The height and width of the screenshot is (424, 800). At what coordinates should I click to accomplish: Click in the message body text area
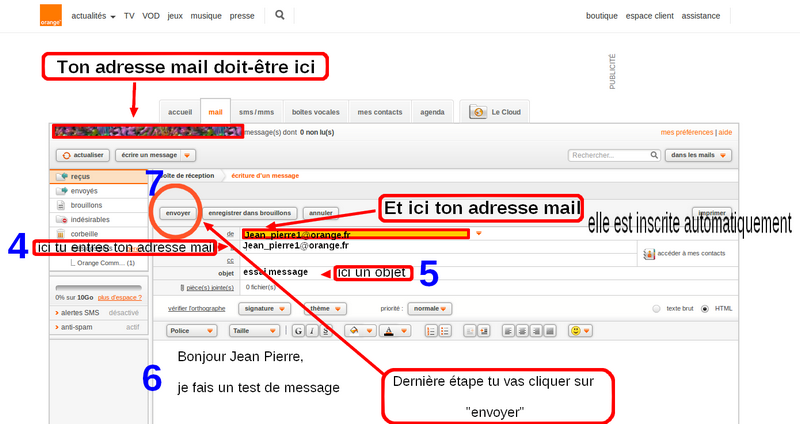445,383
